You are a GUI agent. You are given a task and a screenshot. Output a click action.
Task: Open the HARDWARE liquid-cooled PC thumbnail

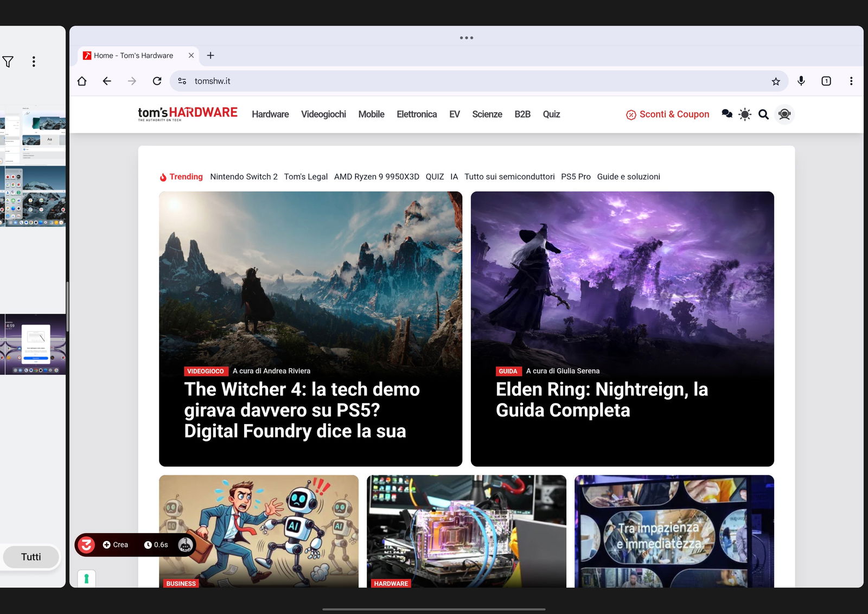click(x=467, y=531)
